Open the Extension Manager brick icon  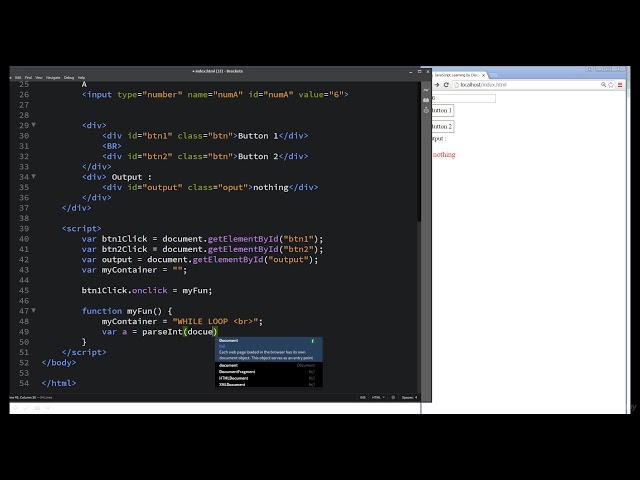(x=426, y=100)
